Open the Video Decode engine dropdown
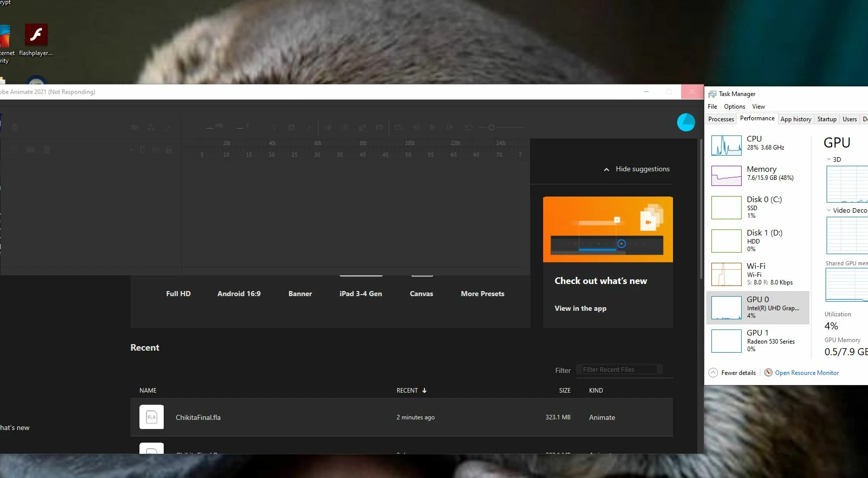This screenshot has height=478, width=868. [x=829, y=210]
